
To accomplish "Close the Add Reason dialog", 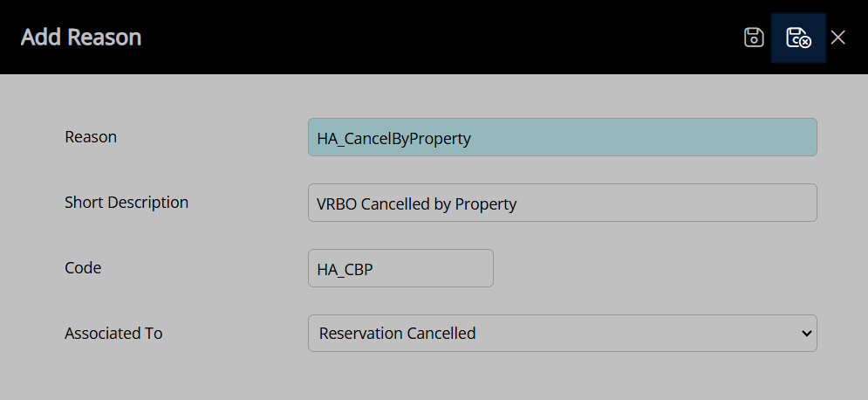I will (x=837, y=38).
